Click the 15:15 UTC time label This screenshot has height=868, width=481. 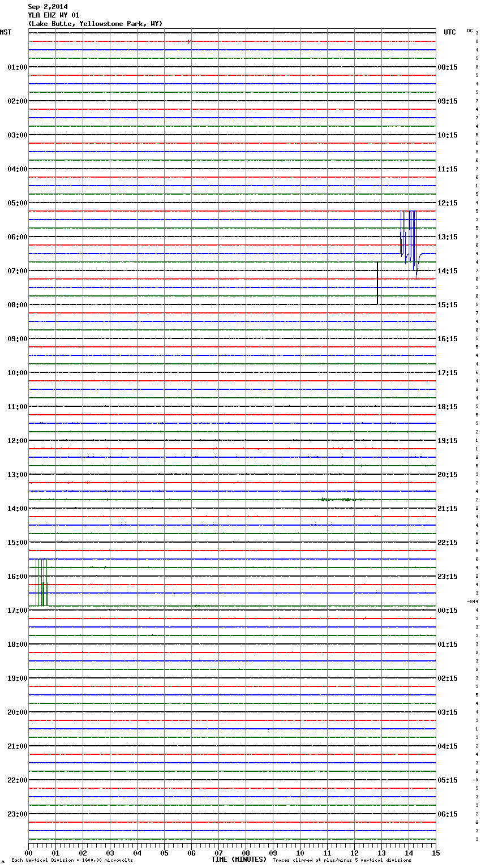[448, 305]
